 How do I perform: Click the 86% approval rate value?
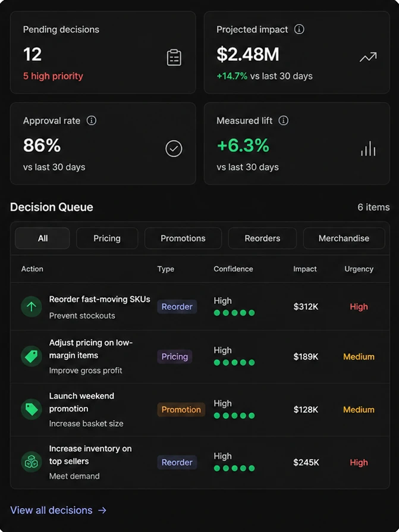pos(42,145)
